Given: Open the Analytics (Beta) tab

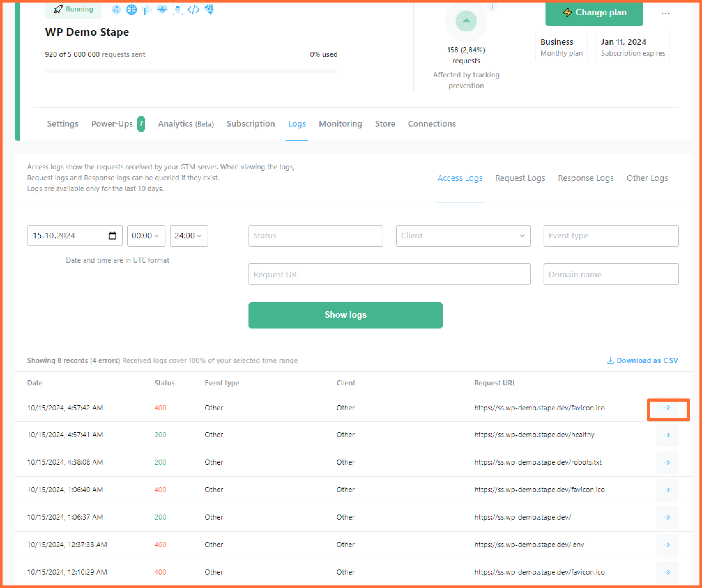Looking at the screenshot, I should point(186,123).
